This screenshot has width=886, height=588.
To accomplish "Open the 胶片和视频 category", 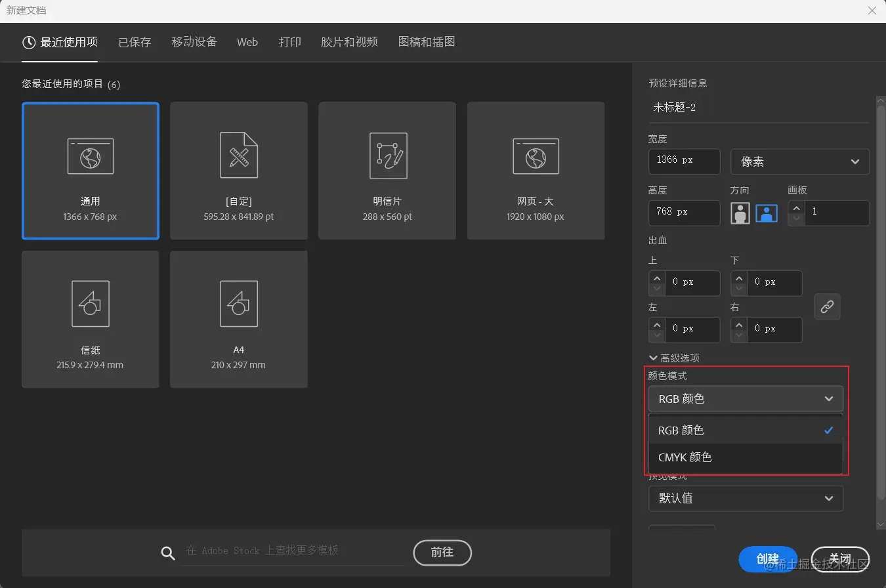I will tap(349, 41).
